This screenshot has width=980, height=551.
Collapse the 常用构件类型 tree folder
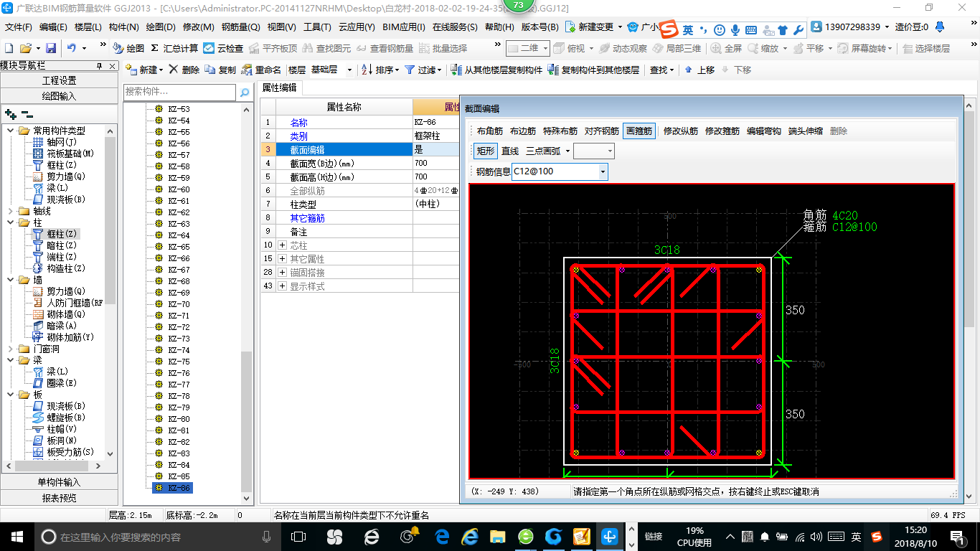pyautogui.click(x=10, y=131)
